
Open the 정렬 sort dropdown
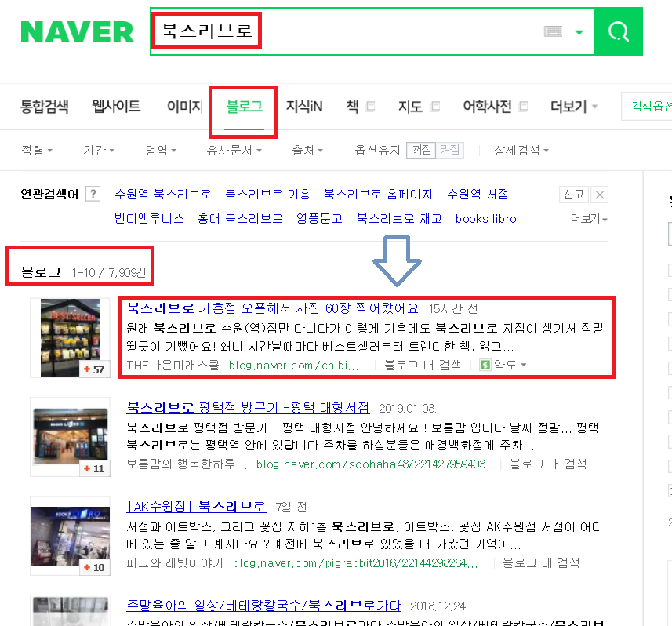click(x=37, y=150)
